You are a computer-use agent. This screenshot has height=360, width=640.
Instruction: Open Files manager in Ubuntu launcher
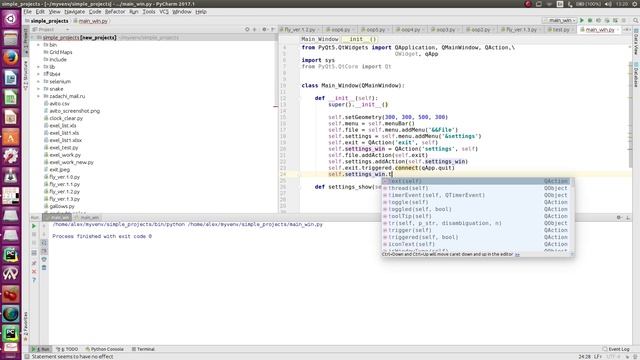tap(11, 38)
